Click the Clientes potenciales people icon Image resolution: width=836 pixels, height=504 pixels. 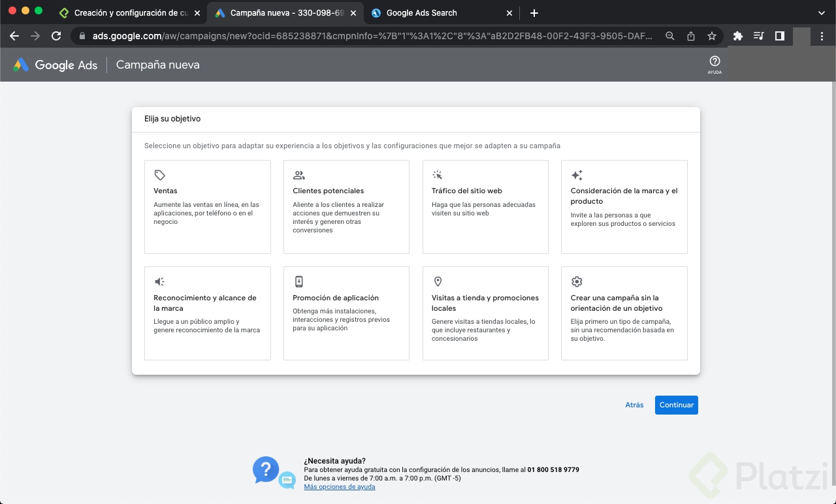299,175
